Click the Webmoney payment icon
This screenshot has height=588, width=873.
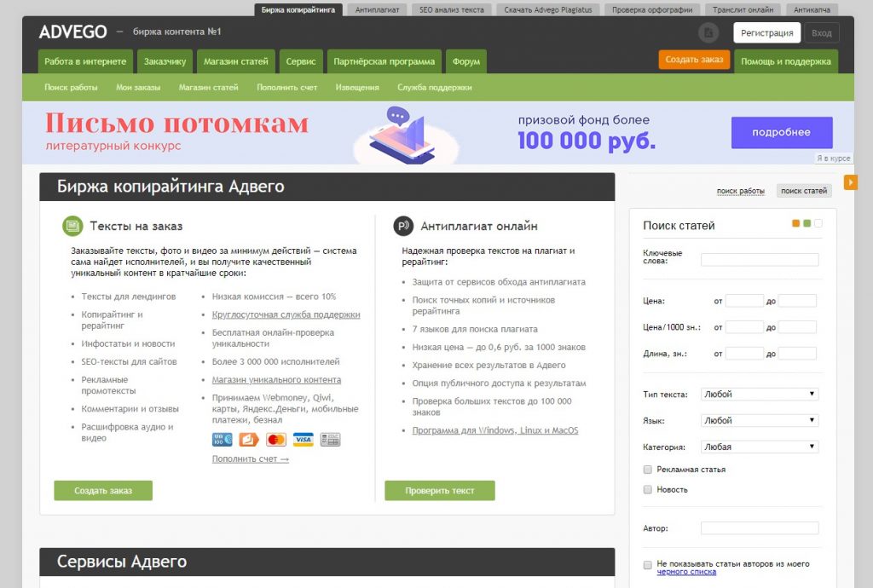coord(223,440)
